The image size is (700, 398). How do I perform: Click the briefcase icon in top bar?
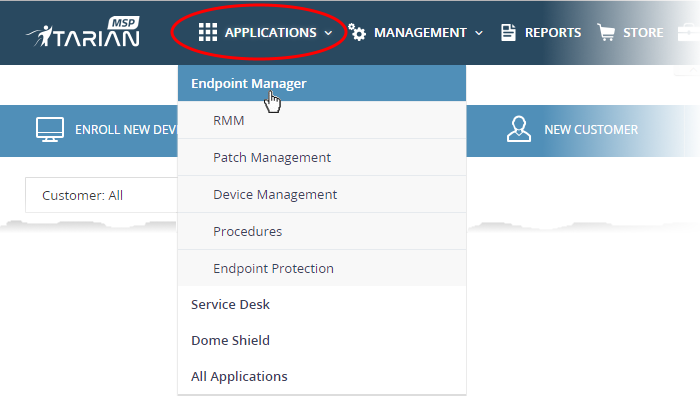tap(689, 33)
